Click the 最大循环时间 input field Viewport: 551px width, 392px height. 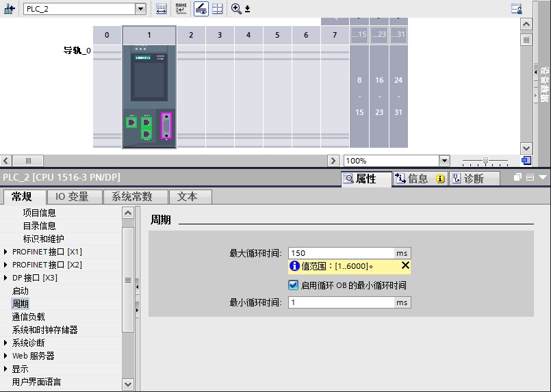tap(341, 253)
